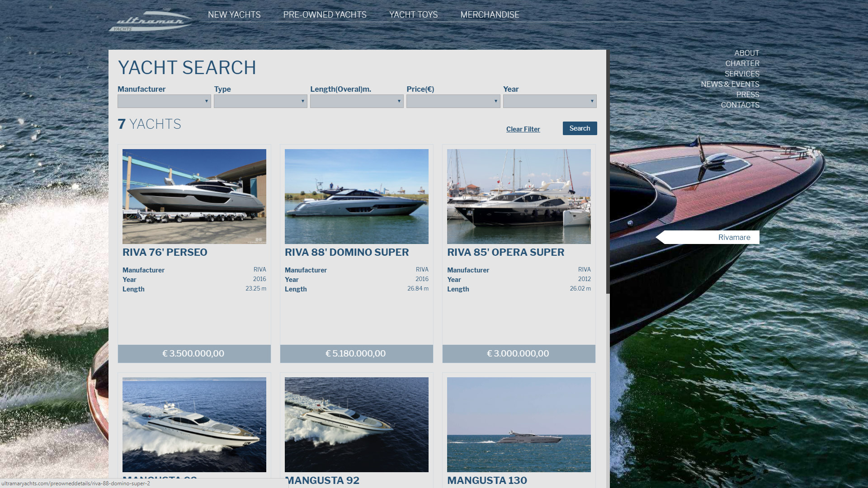Open the Type dropdown filter
The image size is (868, 488).
pos(260,101)
